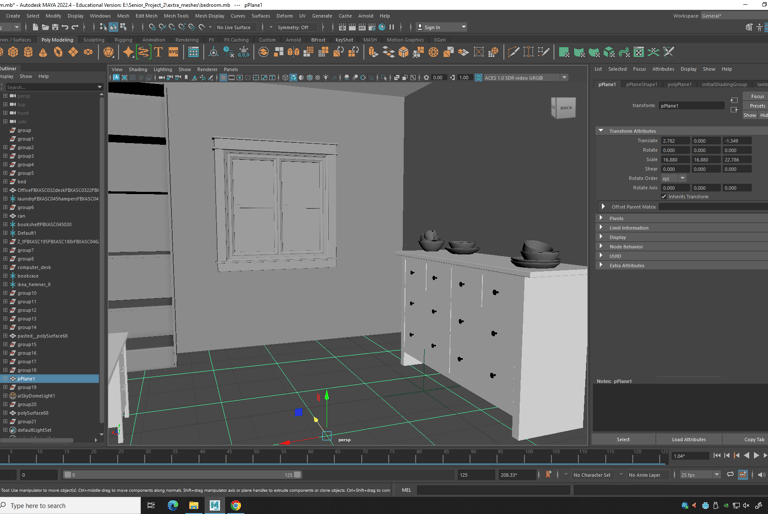Image resolution: width=768 pixels, height=514 pixels.
Task: Click the Spherical UV mapping shelf icon
Action: 594,52
